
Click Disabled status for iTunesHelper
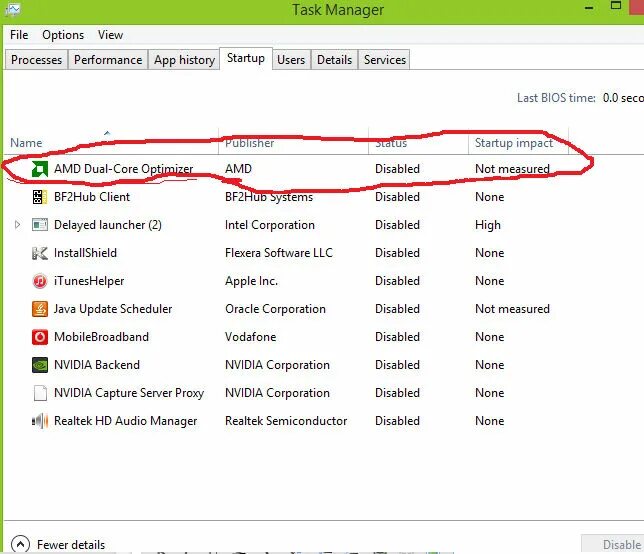coord(397,281)
